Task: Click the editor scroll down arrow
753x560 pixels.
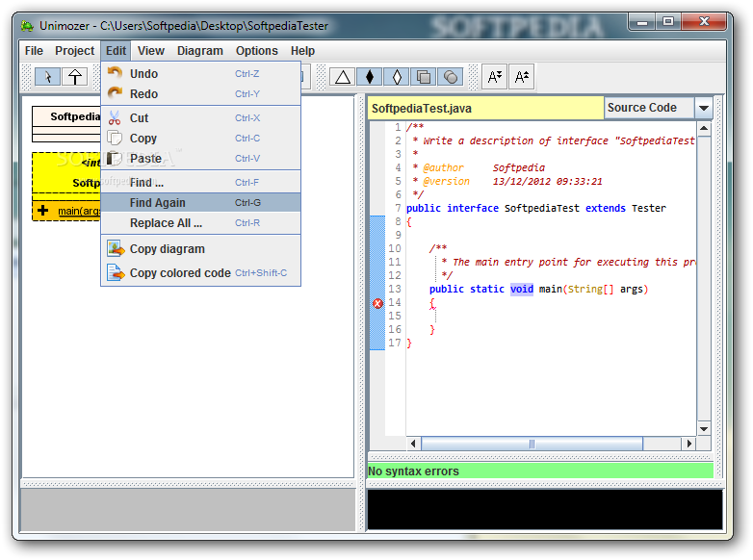Action: tap(704, 429)
